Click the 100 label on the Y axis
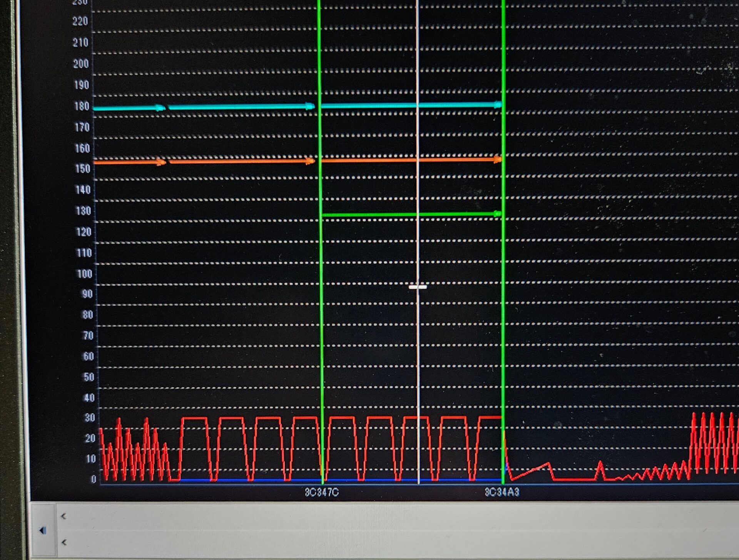This screenshot has height=560, width=739. [x=84, y=274]
